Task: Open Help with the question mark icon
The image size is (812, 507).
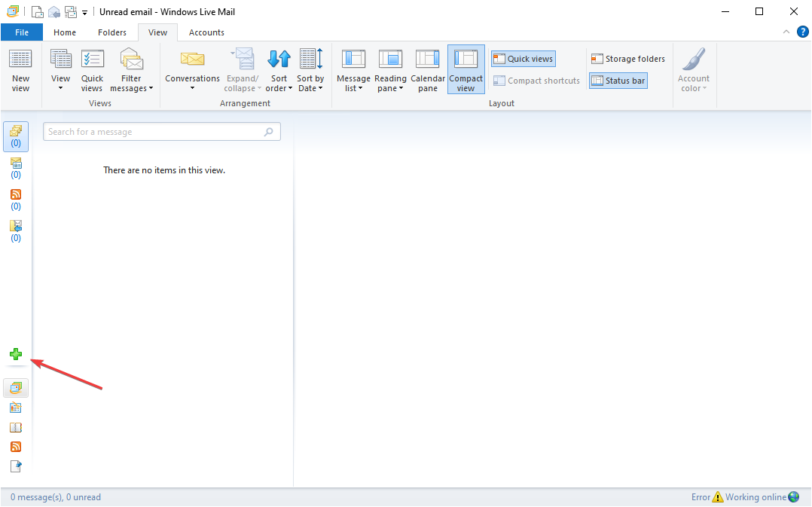Action: coord(803,32)
